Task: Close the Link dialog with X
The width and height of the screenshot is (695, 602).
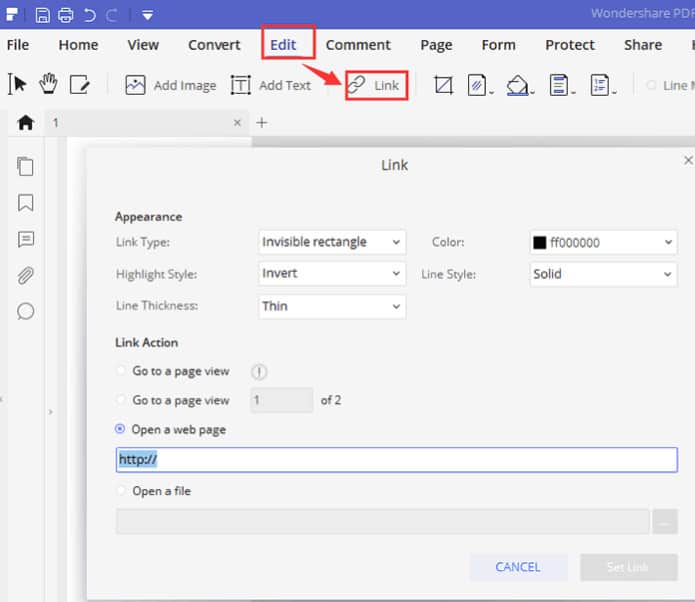Action: [x=688, y=160]
